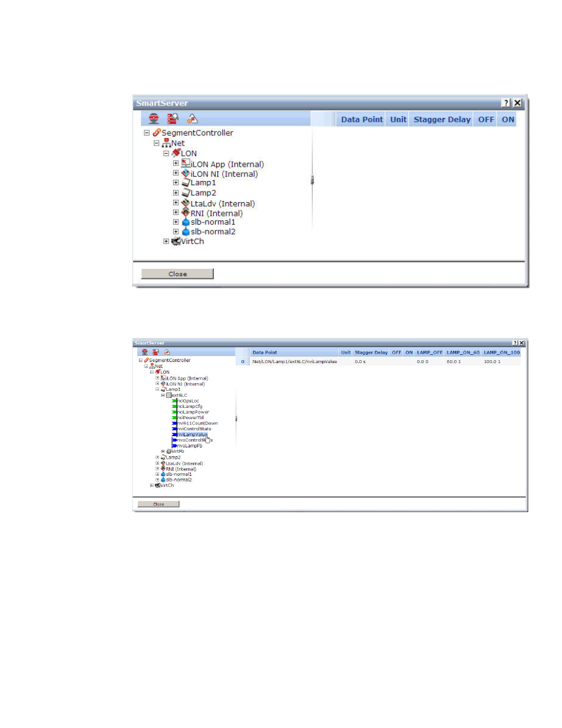
Task: Select nviLampValue data point in lower dialog
Action: click(x=193, y=434)
